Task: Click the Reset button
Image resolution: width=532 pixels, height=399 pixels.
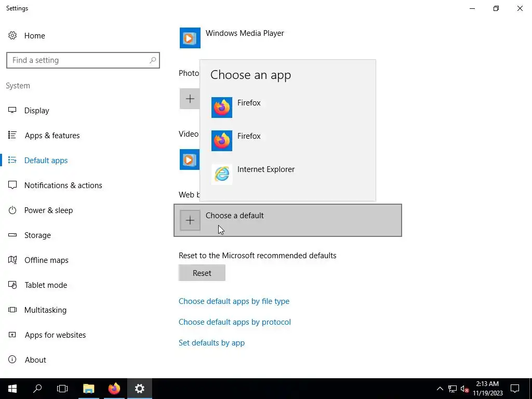Action: (202, 273)
